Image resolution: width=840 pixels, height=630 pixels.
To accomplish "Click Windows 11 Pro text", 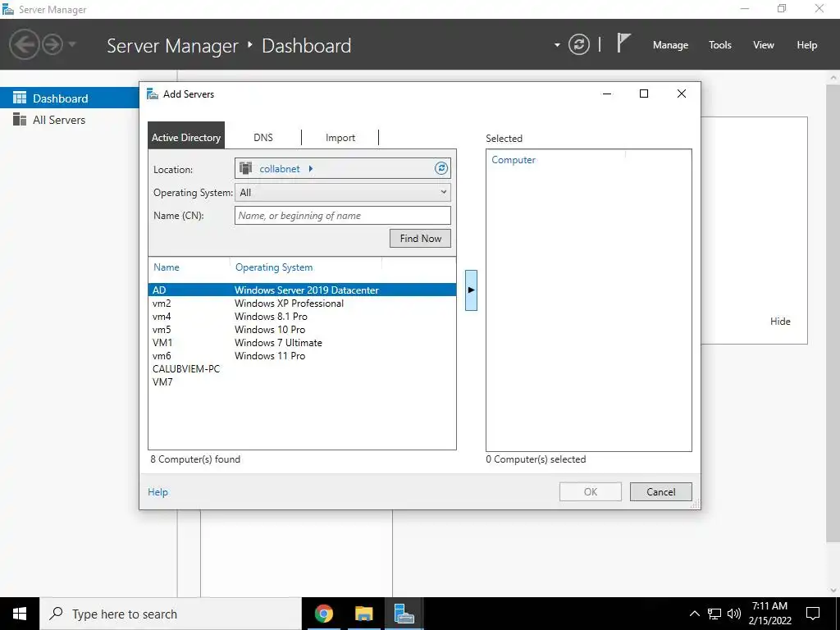I will [270, 356].
